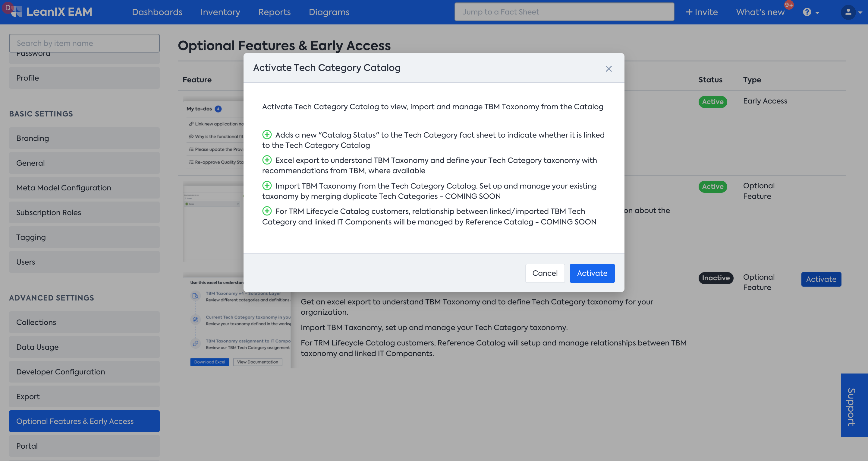The image size is (868, 461).
Task: Click View Documentation in feature thumbnail
Action: point(257,362)
